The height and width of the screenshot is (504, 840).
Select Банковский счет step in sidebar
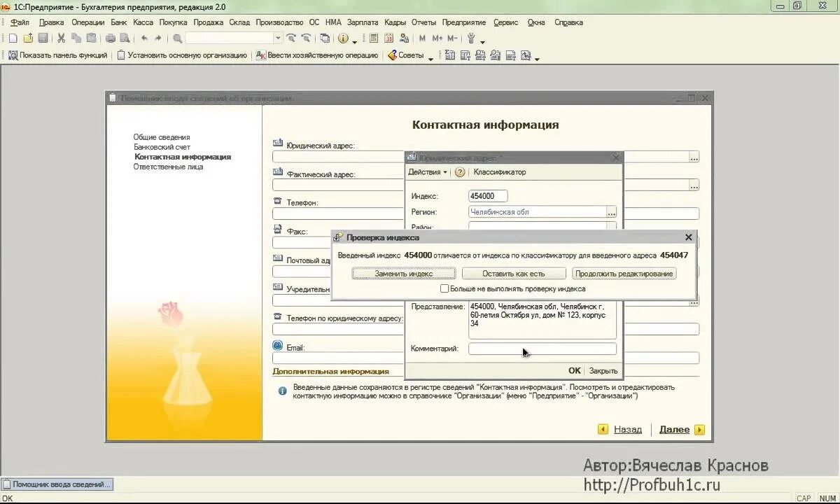point(162,147)
